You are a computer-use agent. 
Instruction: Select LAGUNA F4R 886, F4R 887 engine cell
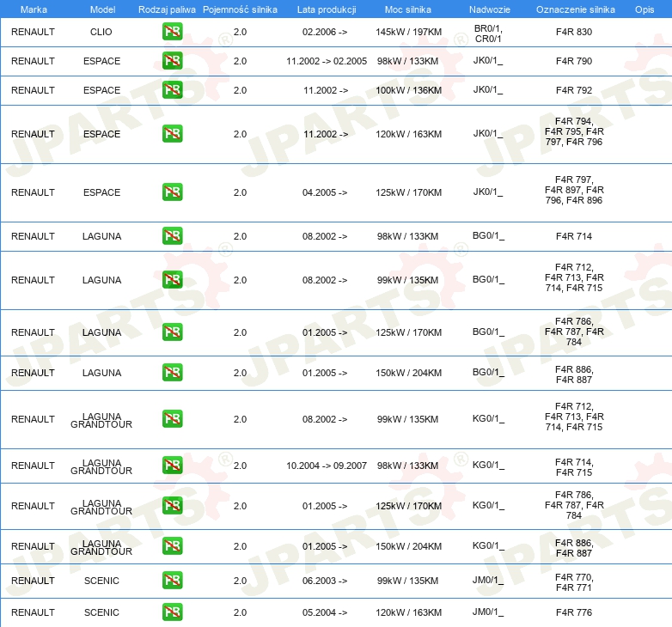click(574, 374)
